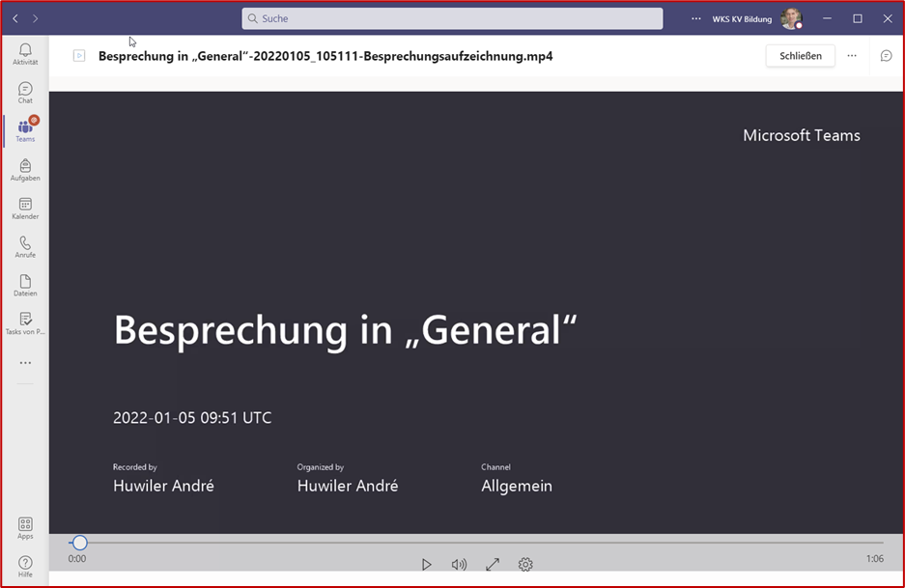Click the video progress slider handle

(x=79, y=543)
